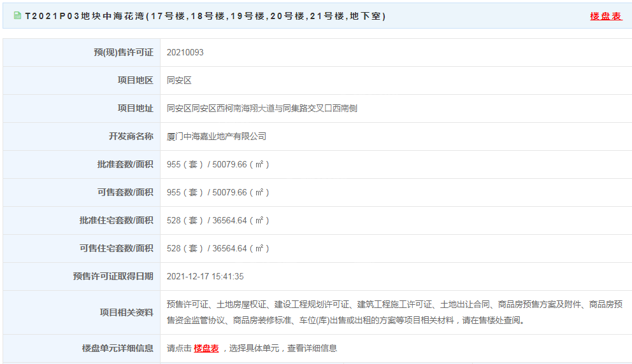The height and width of the screenshot is (364, 632).
Task: Open the 楼盘表 link in the header bar
Action: pos(605,16)
